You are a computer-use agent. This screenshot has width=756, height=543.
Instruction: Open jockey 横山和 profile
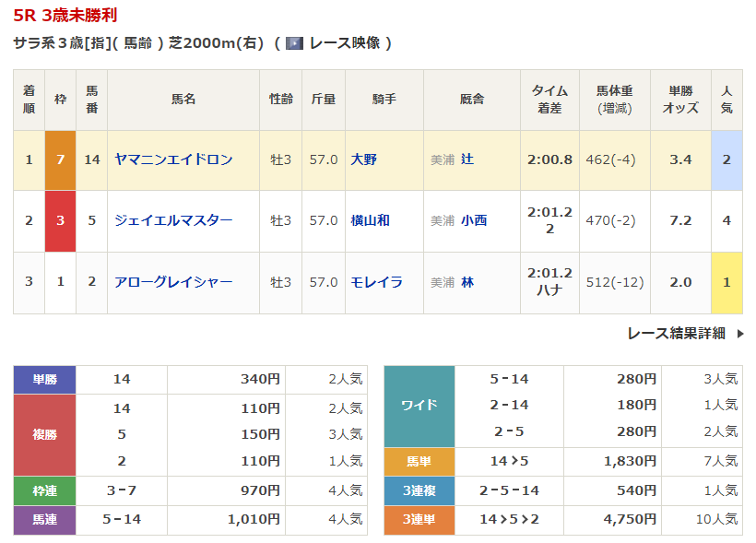(371, 220)
